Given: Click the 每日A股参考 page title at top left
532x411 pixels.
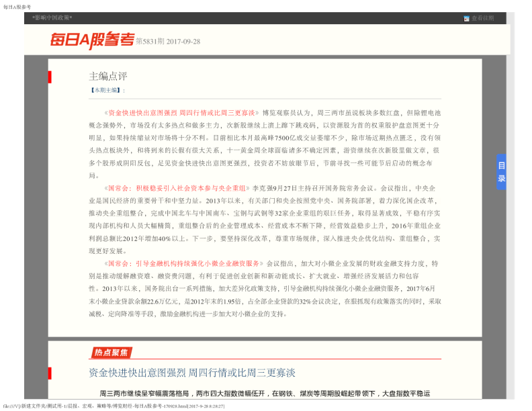Looking at the screenshot, I should [x=17, y=7].
